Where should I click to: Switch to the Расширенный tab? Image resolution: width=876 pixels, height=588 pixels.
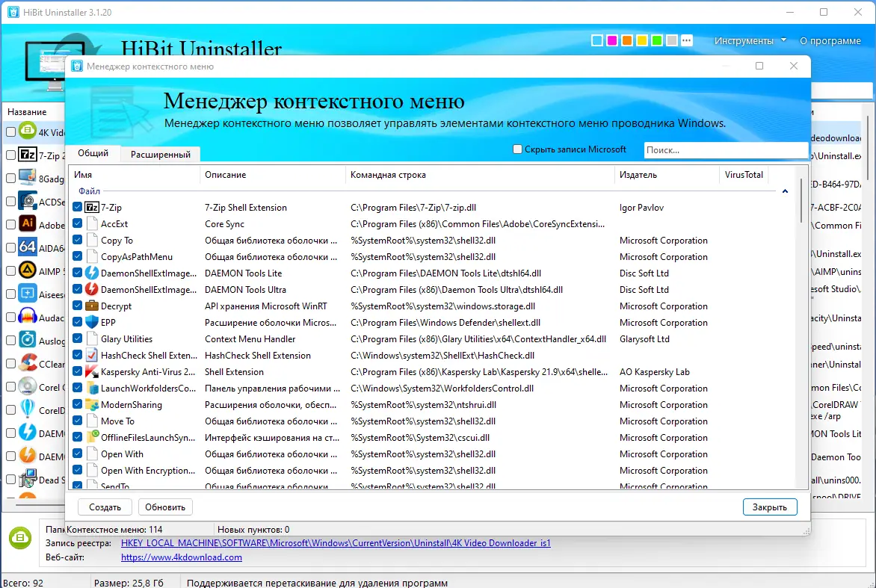pos(161,154)
